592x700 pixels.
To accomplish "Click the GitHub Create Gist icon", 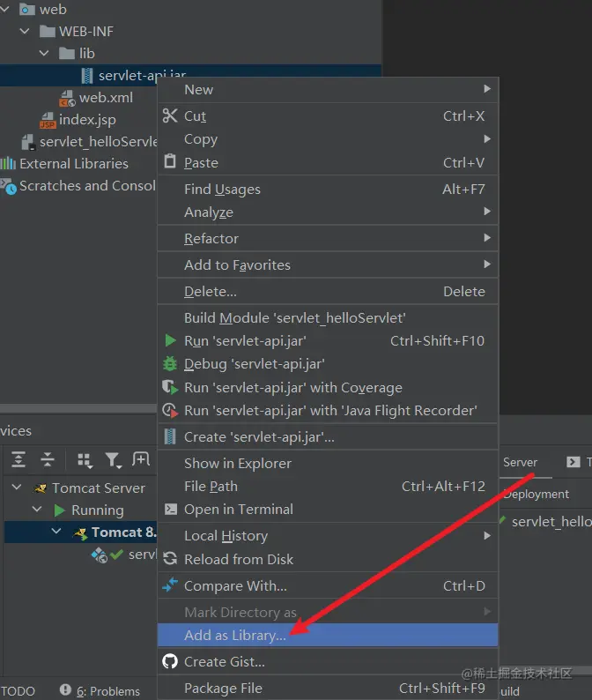I will point(170,661).
